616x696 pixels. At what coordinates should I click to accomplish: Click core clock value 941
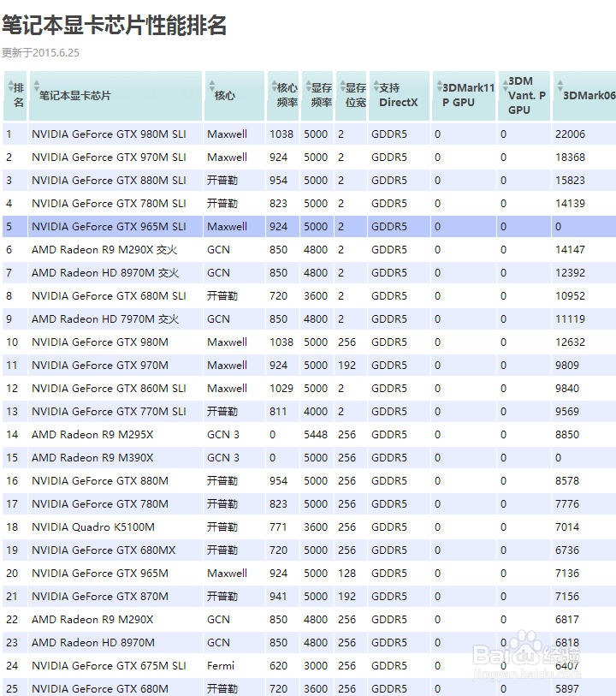pyautogui.click(x=278, y=596)
